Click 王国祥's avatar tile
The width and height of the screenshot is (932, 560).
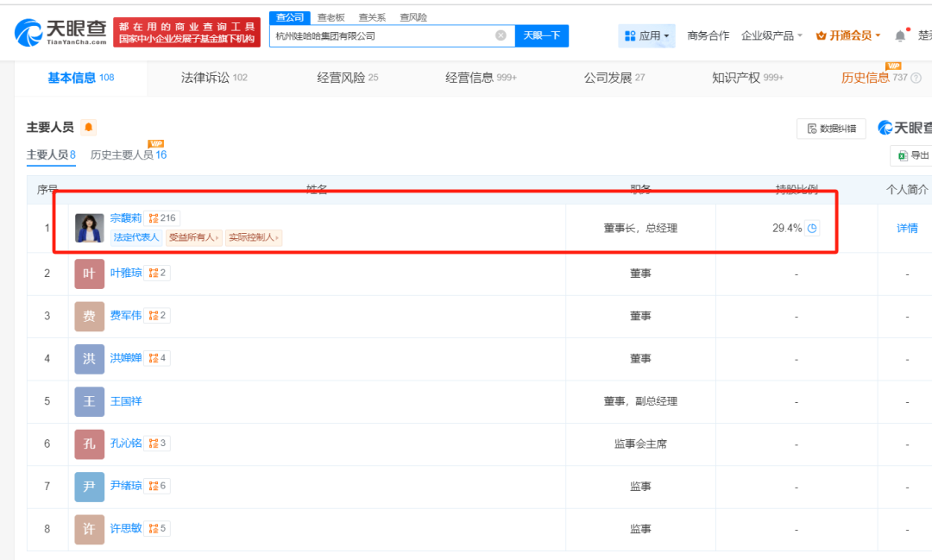[x=89, y=402]
